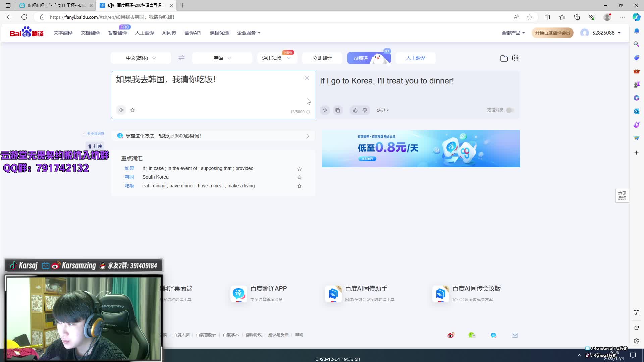
Task: Play English translation audio
Action: [325, 110]
